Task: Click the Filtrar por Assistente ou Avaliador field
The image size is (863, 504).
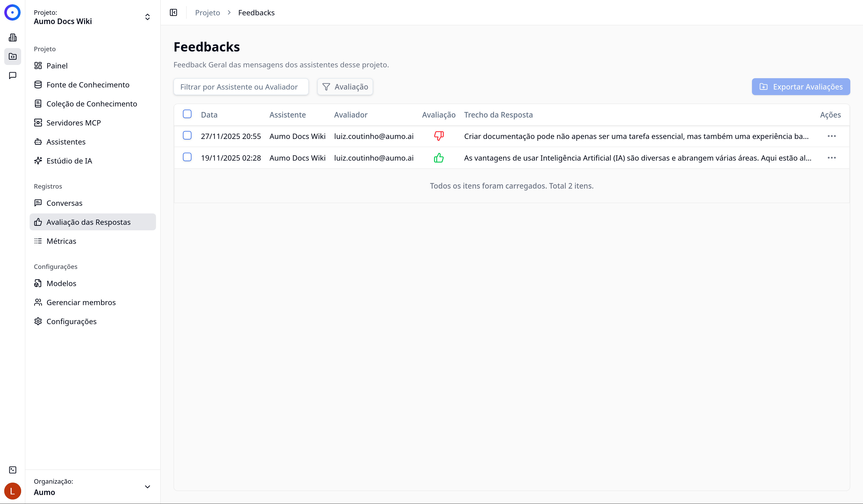Action: tap(241, 87)
